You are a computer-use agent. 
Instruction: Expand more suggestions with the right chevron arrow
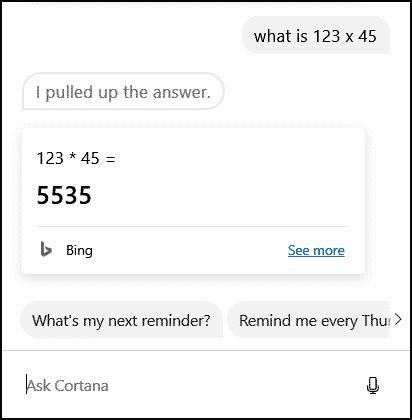(x=398, y=320)
